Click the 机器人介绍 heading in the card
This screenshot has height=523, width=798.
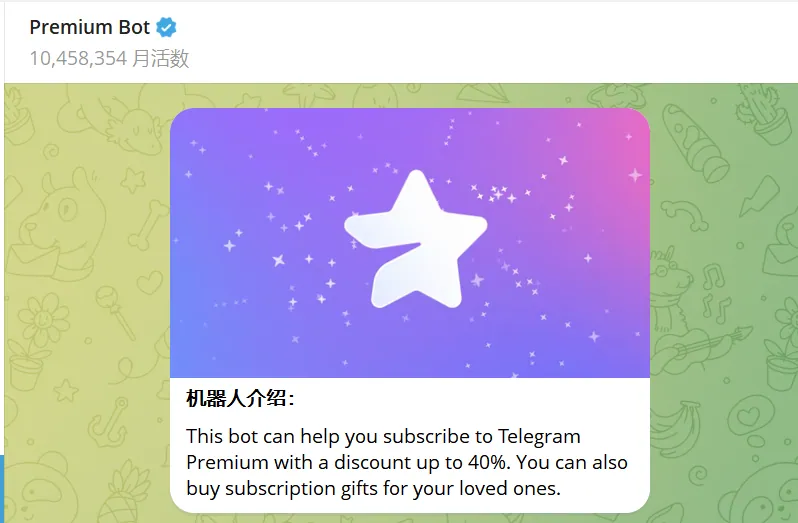[240, 398]
